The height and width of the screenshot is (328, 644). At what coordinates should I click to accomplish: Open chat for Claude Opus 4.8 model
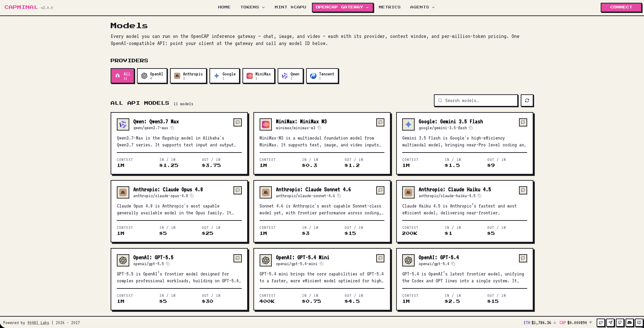(x=238, y=190)
